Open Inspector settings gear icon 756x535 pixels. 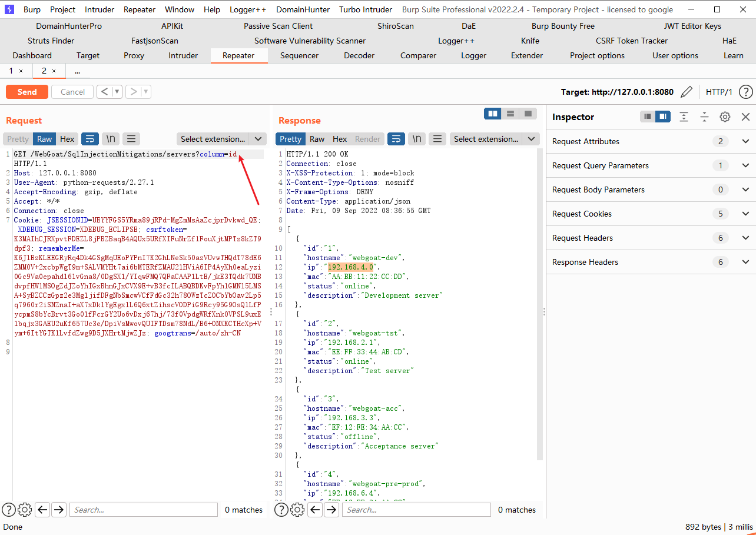(x=725, y=117)
